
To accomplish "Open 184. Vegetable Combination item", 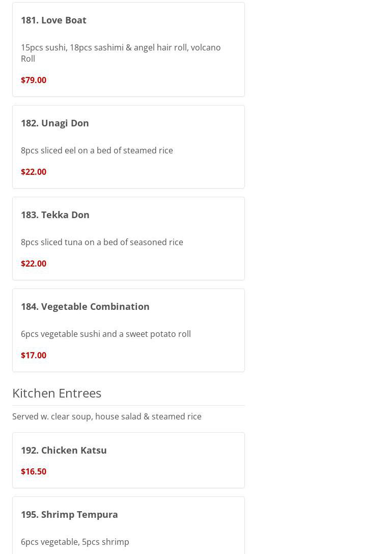I will click(85, 306).
